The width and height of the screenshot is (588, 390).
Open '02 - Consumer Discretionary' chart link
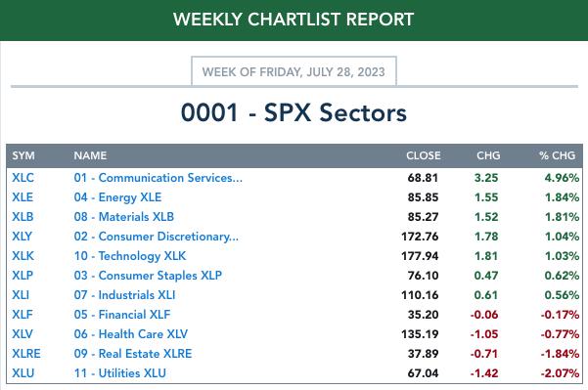tap(157, 237)
